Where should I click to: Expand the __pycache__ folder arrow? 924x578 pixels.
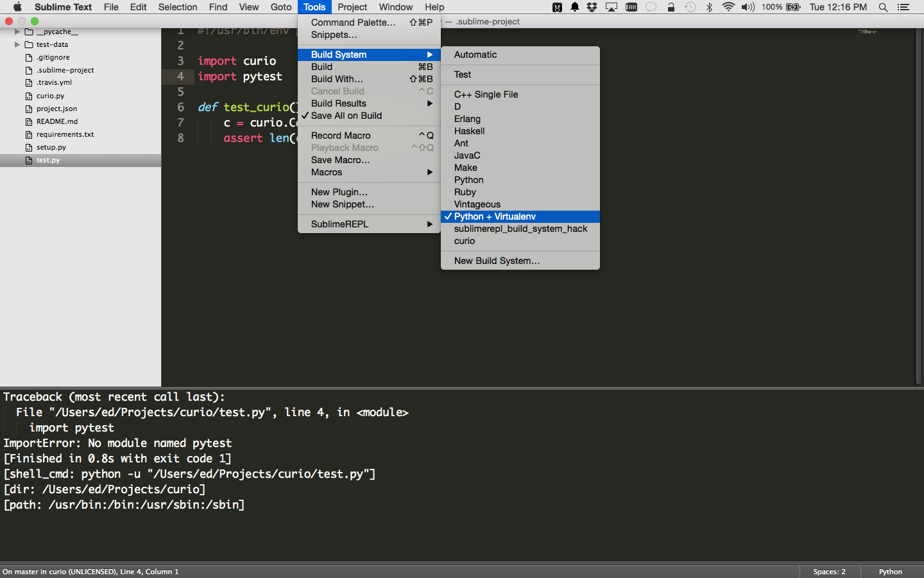click(x=17, y=31)
